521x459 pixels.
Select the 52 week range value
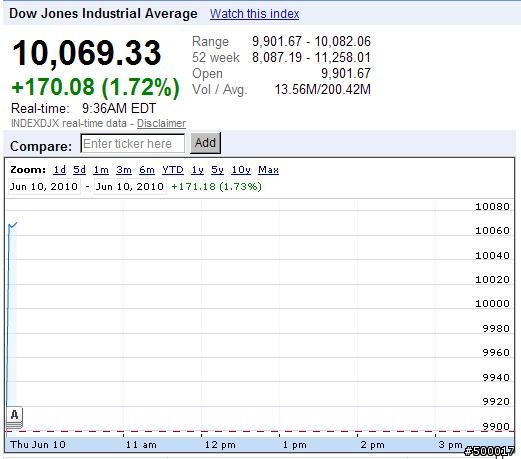(311, 57)
